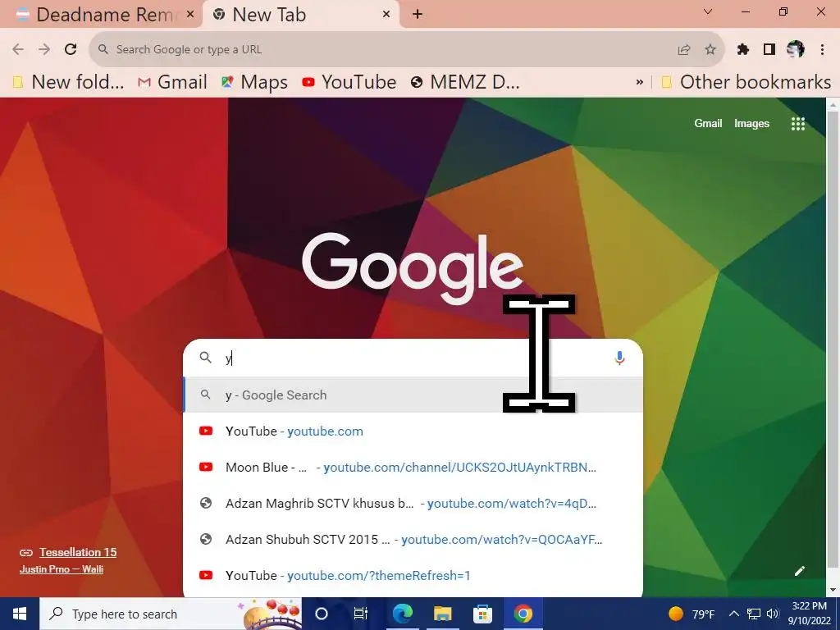Select the Moon Blue channel suggestion
The height and width of the screenshot is (630, 840).
413,467
